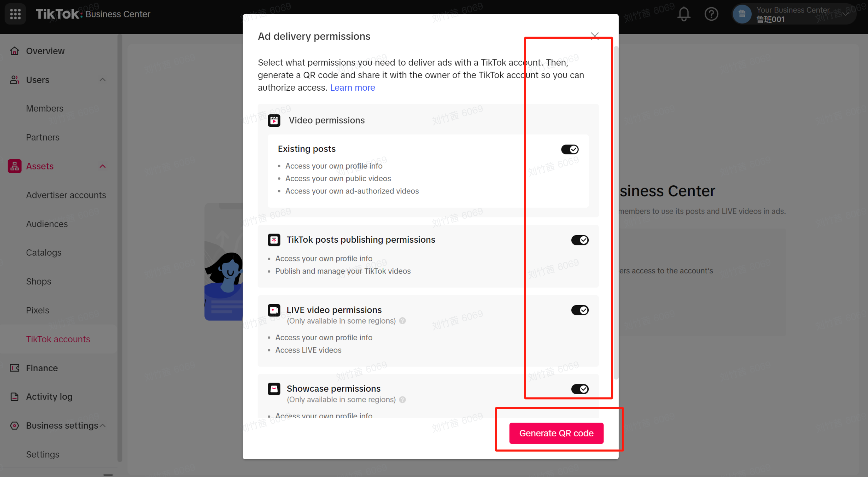Screen dimensions: 868x477
Task: Click the Generate QR code button
Action: [556, 433]
